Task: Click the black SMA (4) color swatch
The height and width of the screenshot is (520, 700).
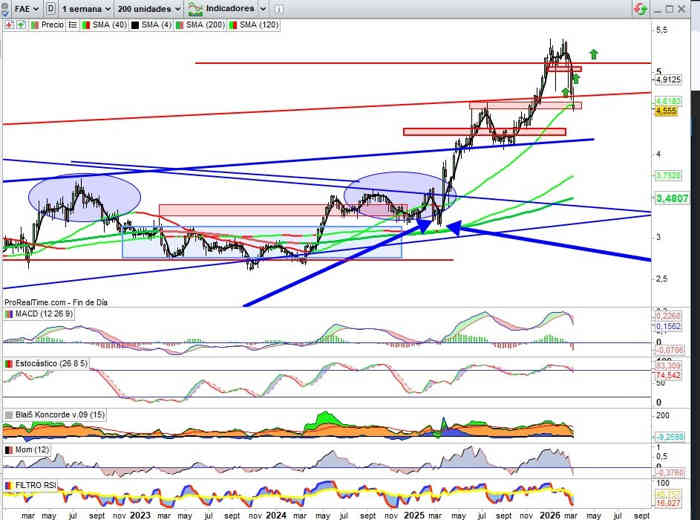Action: click(x=134, y=22)
